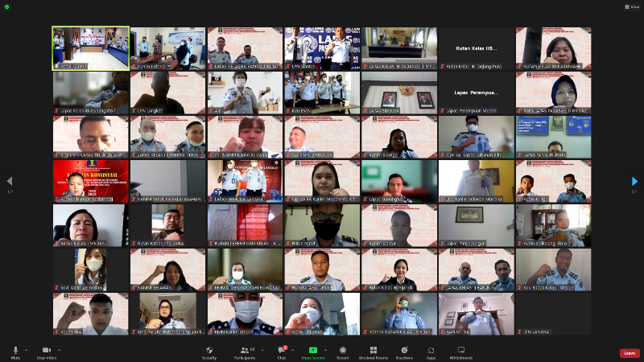The height and width of the screenshot is (362, 644).
Task: Open the Chat panel
Action: click(x=283, y=351)
